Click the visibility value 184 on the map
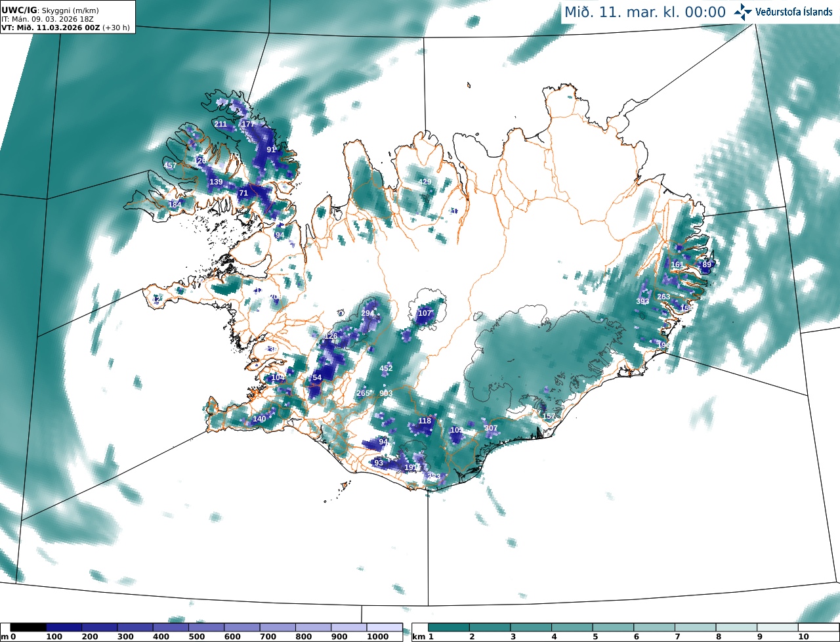This screenshot has height=642, width=840. (x=175, y=205)
